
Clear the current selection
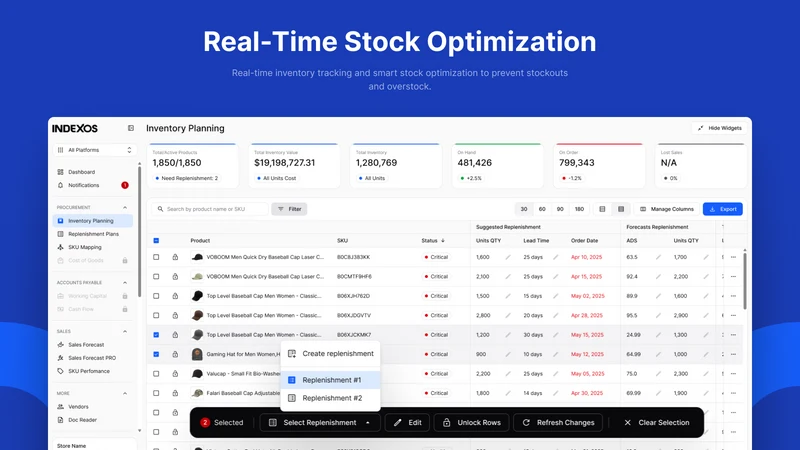(656, 422)
